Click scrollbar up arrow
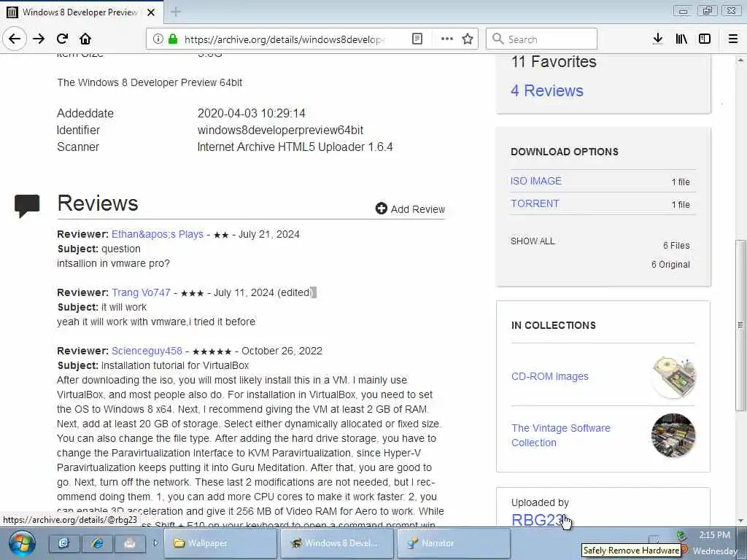 click(x=740, y=61)
